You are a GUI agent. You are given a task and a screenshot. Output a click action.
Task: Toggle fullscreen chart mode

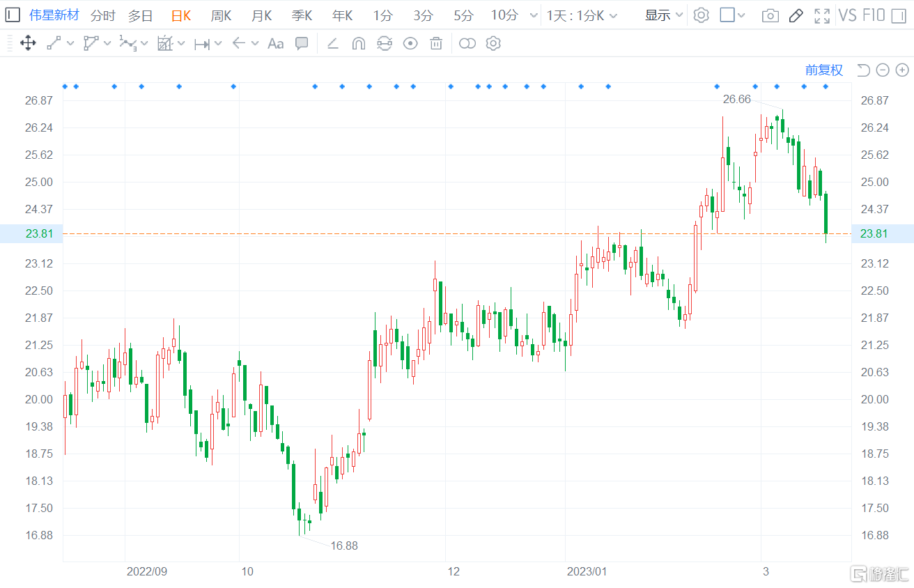[822, 15]
